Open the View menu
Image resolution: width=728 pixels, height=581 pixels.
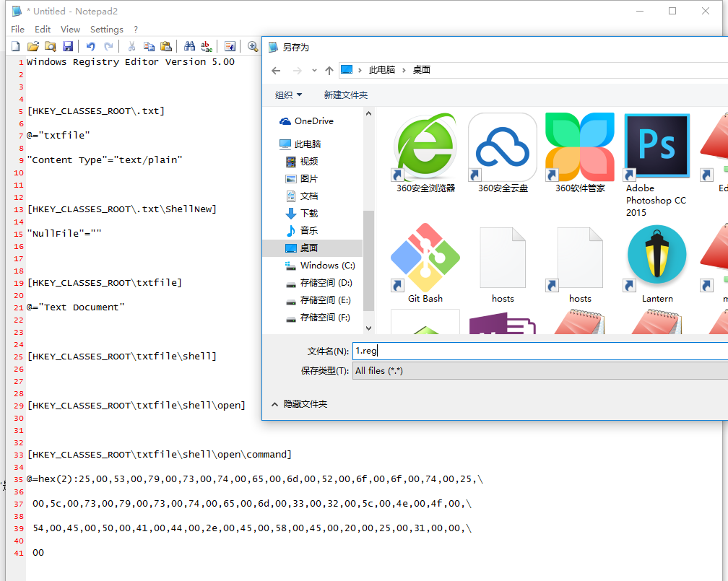click(70, 30)
